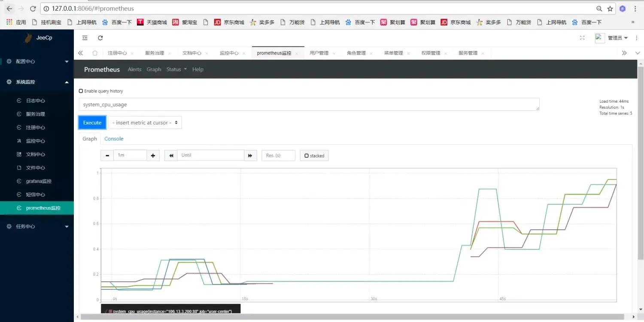Switch to the Console tab
The width and height of the screenshot is (644, 322).
point(114,139)
